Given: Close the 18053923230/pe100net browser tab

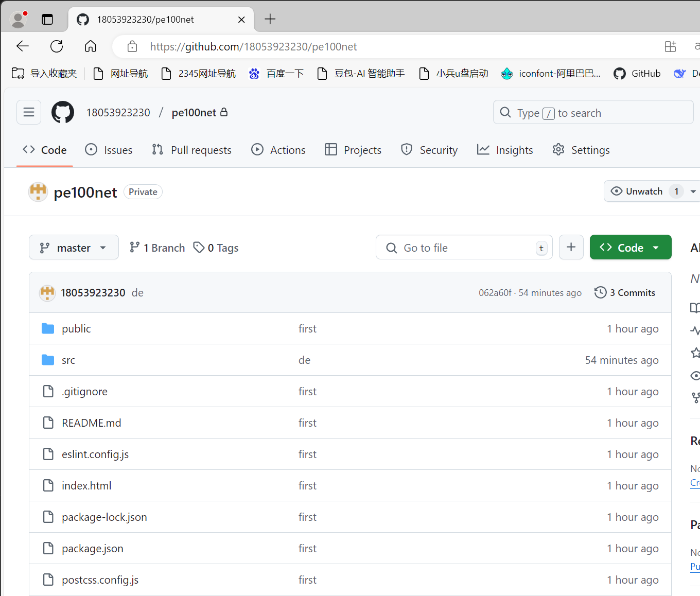Looking at the screenshot, I should [241, 20].
